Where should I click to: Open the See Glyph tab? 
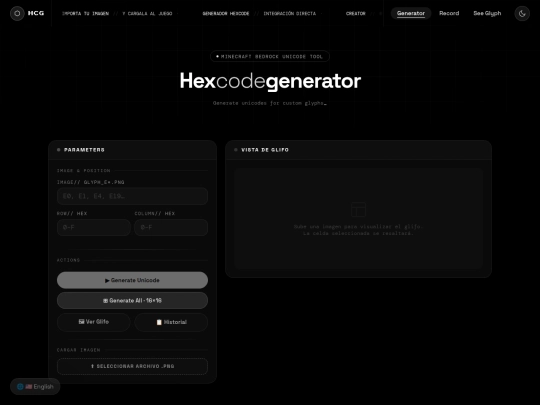(x=487, y=13)
